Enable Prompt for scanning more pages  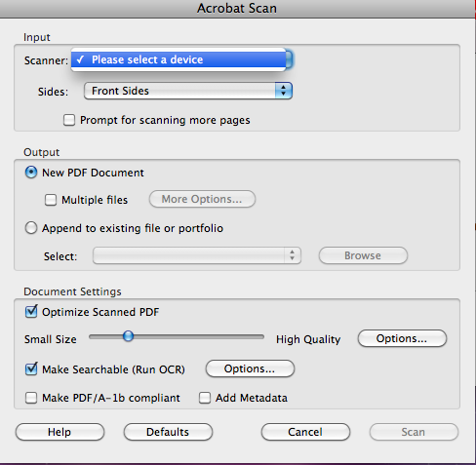69,120
